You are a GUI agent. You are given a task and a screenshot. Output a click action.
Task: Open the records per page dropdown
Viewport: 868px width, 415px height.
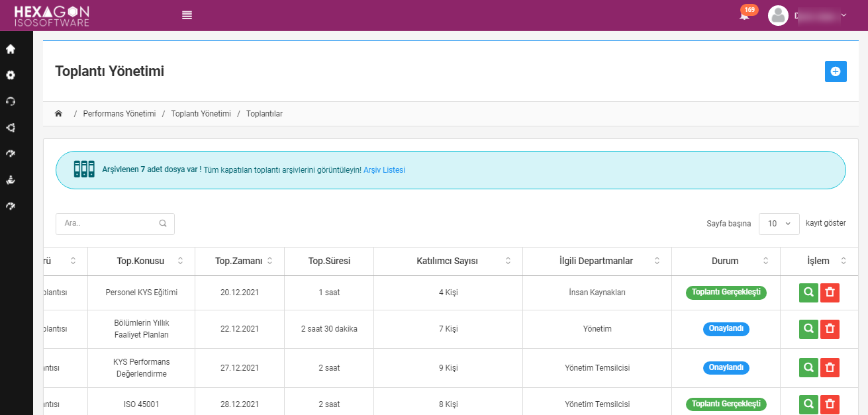[779, 224]
